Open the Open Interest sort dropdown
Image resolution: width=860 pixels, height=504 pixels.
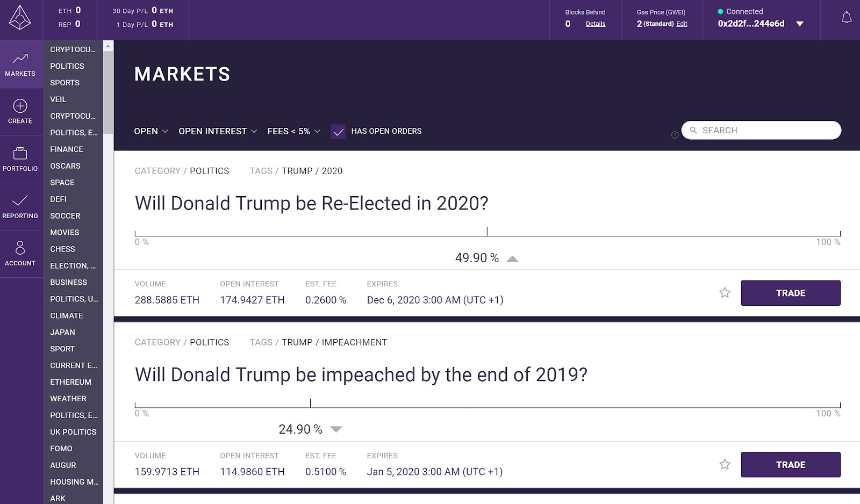[x=218, y=131]
